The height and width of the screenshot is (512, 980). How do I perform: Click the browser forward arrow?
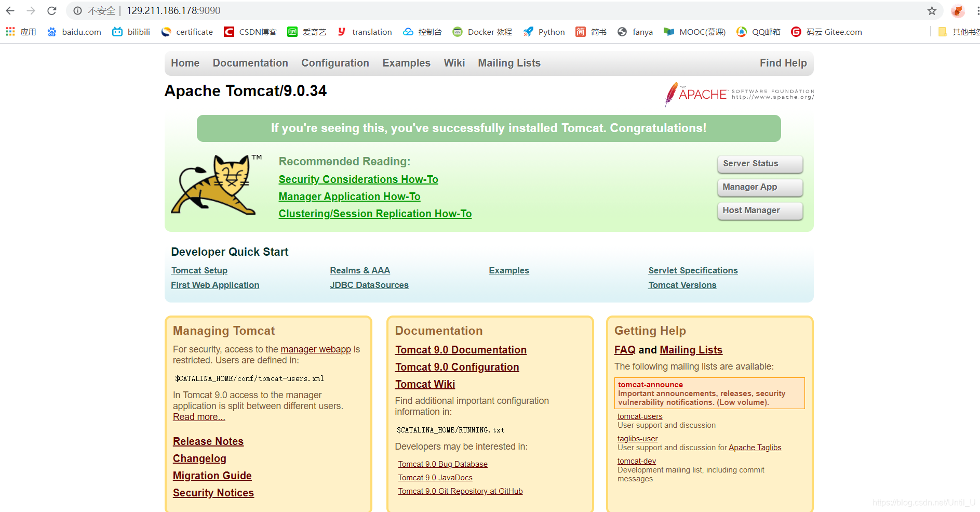point(31,10)
